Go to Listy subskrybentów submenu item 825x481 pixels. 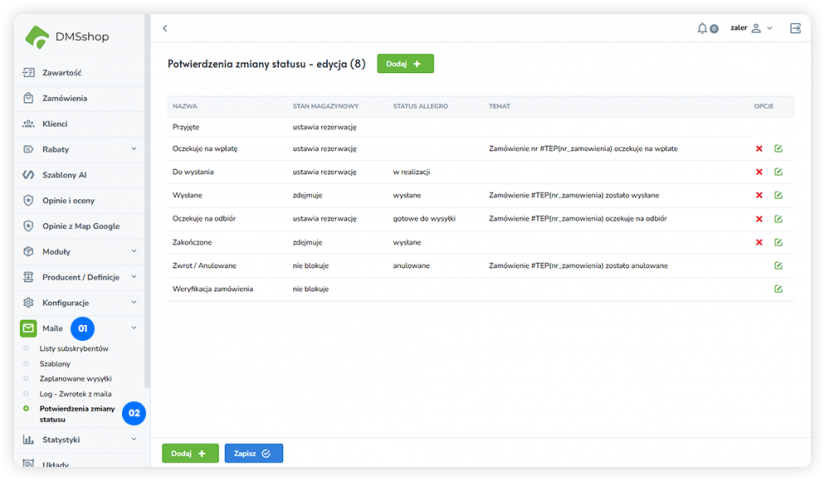[74, 348]
